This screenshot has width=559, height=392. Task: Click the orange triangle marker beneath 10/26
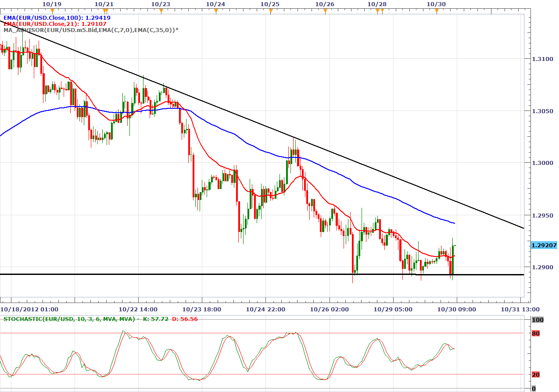point(325,11)
